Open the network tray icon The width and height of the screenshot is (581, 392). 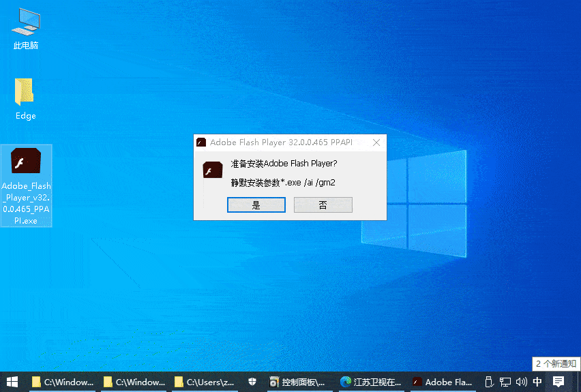point(505,382)
